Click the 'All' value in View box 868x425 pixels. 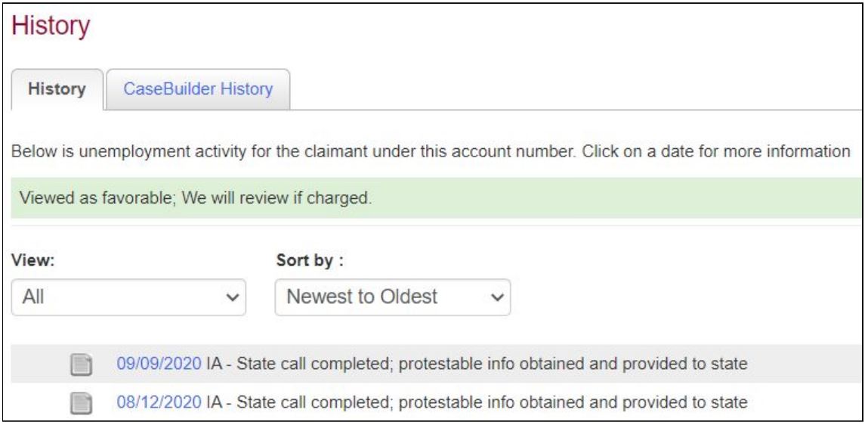pos(32,297)
